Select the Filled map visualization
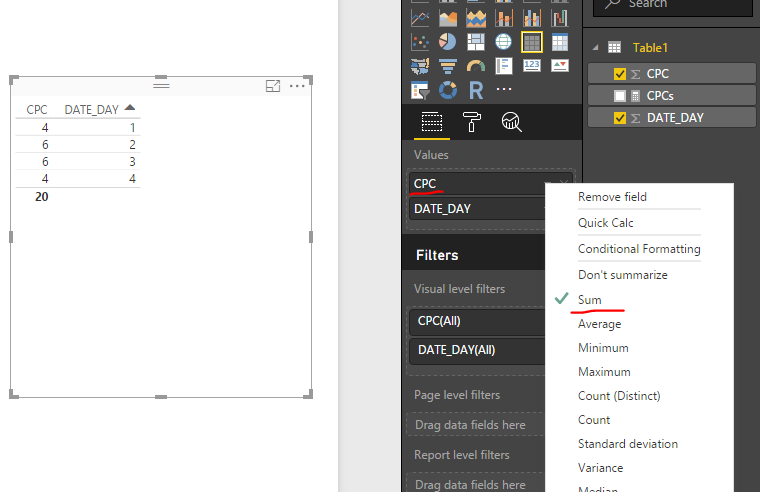 [420, 65]
